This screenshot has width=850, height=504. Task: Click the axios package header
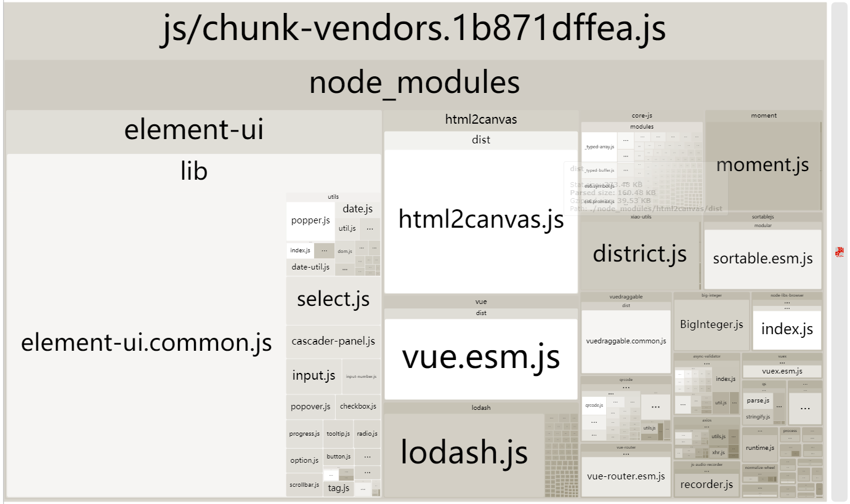(706, 421)
